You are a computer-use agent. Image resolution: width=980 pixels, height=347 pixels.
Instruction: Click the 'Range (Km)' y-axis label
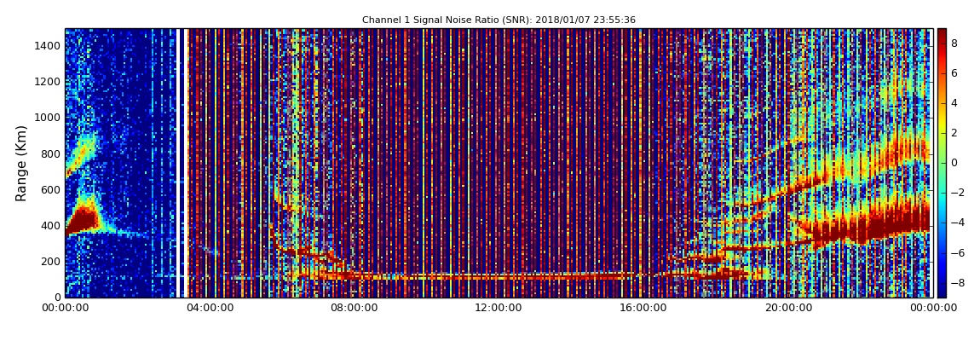[21, 163]
